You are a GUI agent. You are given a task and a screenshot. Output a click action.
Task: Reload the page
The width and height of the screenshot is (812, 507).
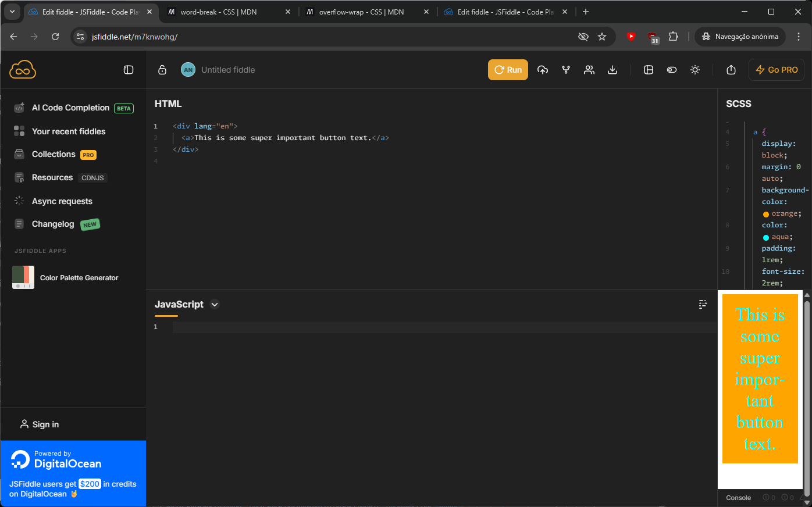tap(55, 37)
